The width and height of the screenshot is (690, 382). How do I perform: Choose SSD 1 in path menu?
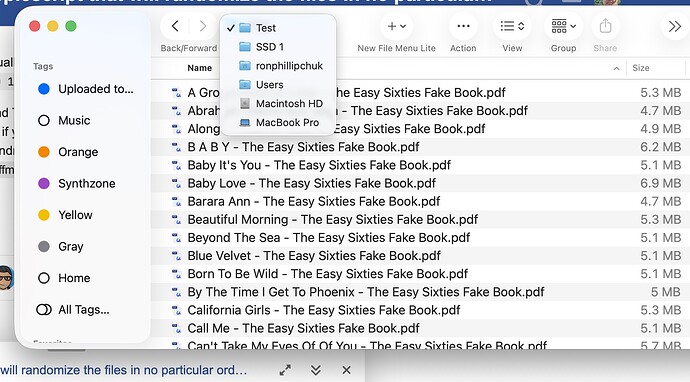point(278,47)
